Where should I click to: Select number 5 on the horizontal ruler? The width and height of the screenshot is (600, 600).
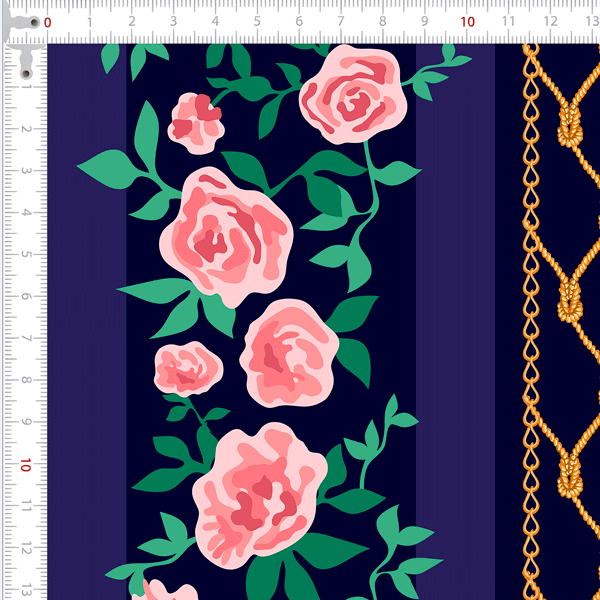coord(257,22)
